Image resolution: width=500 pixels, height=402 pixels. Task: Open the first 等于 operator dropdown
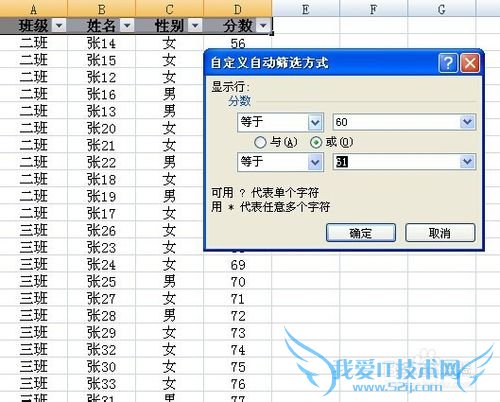click(315, 122)
